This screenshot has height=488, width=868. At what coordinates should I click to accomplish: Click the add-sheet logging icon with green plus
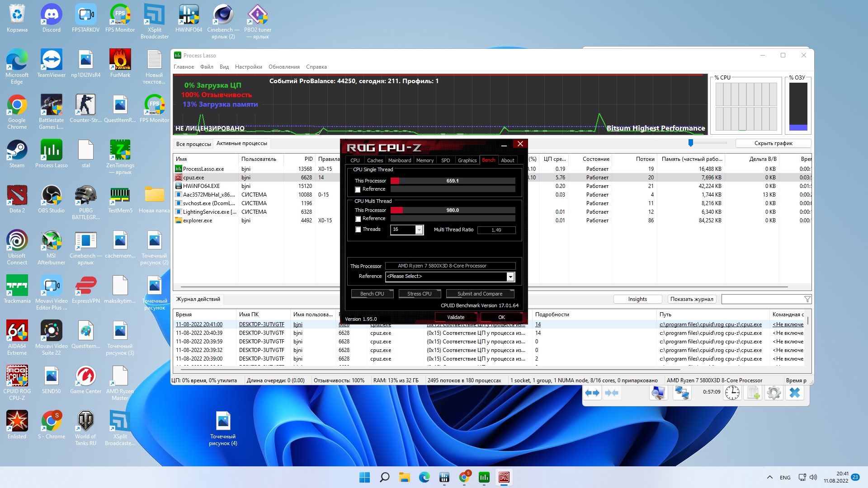[753, 393]
